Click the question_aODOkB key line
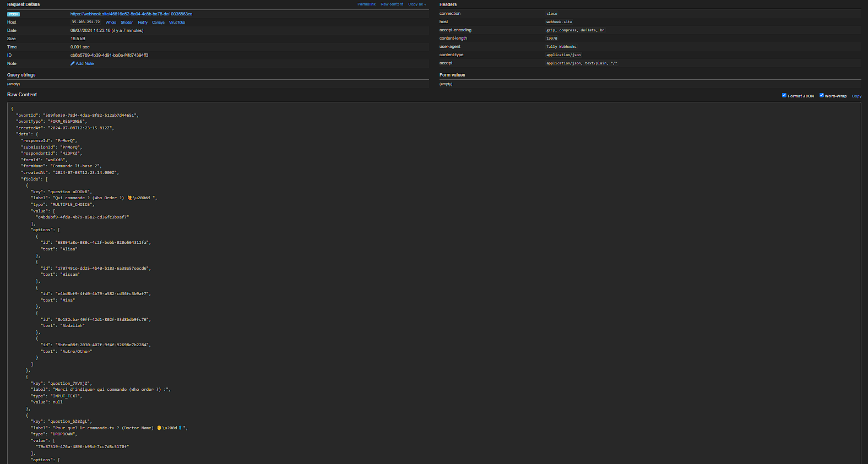 61,192
